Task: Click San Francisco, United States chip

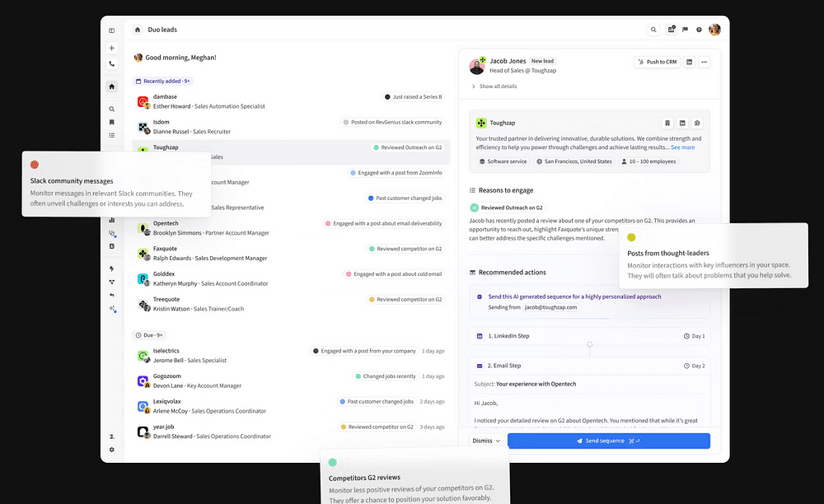Action: (574, 161)
